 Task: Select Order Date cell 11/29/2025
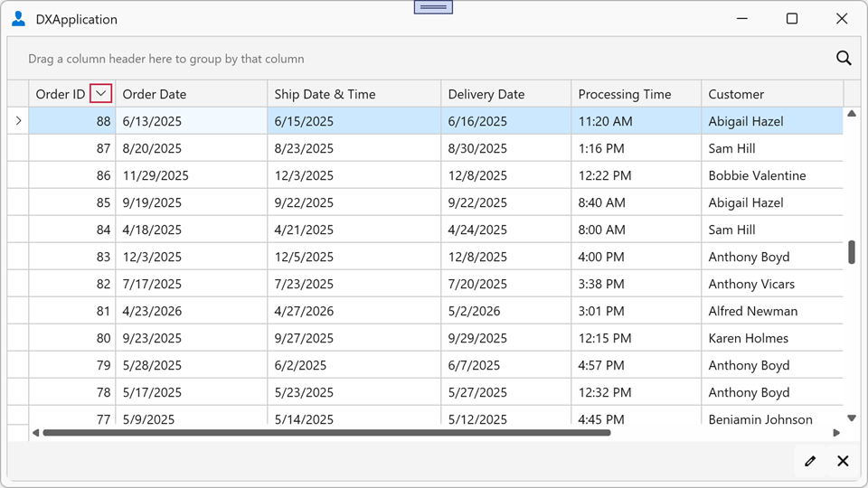pyautogui.click(x=192, y=175)
